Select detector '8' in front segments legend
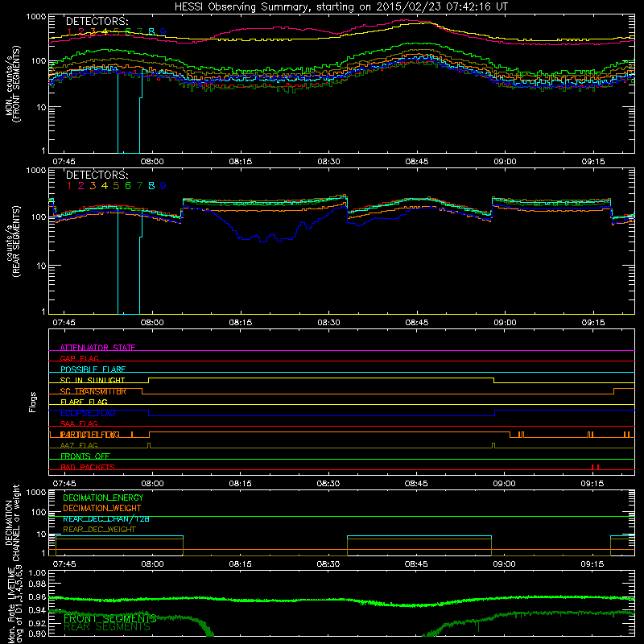The image size is (644, 644). [151, 31]
